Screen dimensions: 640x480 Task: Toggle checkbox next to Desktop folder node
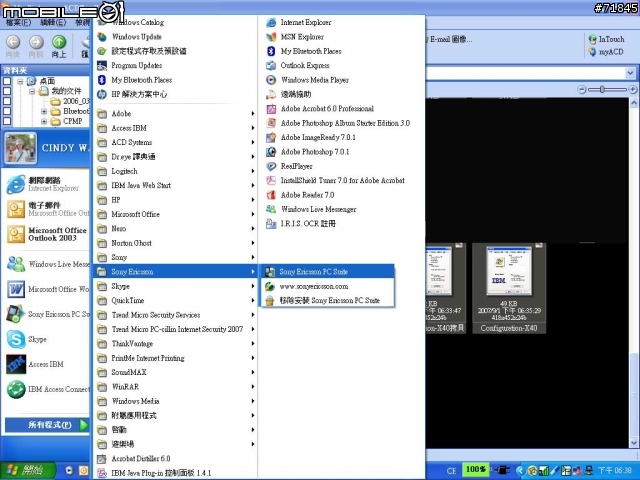(x=7, y=81)
